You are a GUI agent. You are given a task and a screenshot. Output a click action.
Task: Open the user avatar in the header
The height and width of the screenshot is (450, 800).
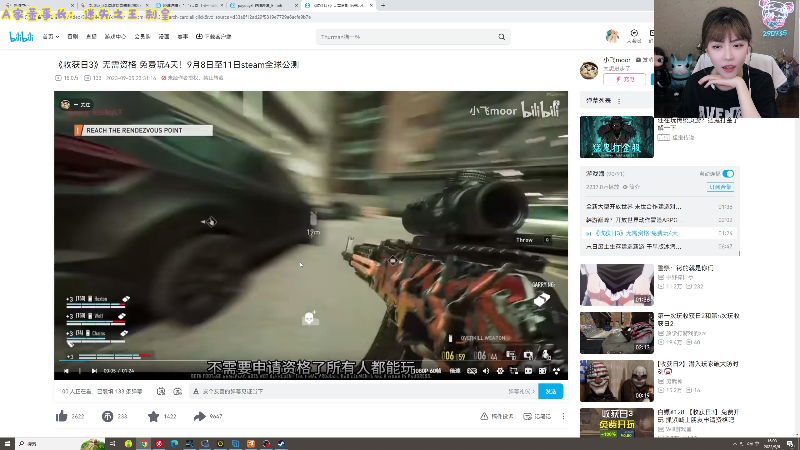click(x=612, y=36)
